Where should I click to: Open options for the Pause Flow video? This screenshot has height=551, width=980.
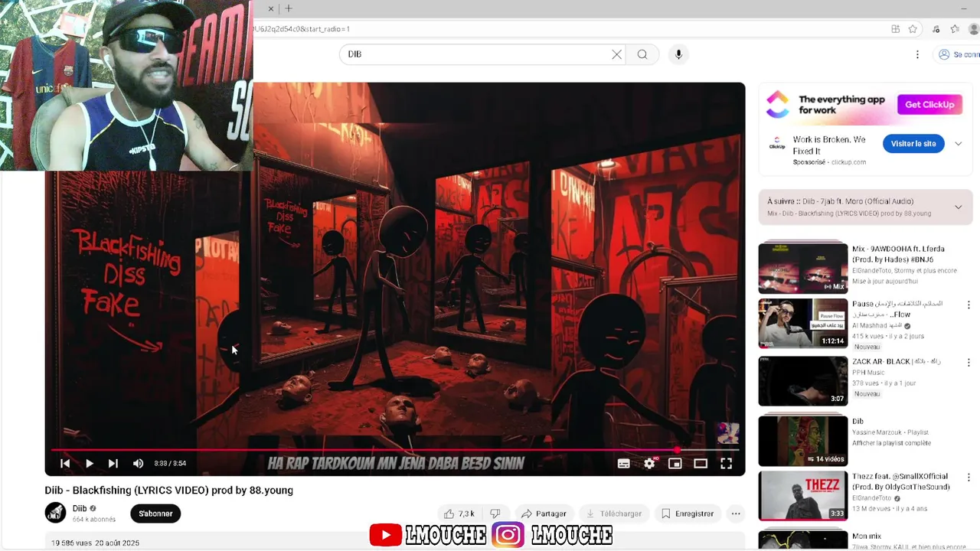coord(969,305)
